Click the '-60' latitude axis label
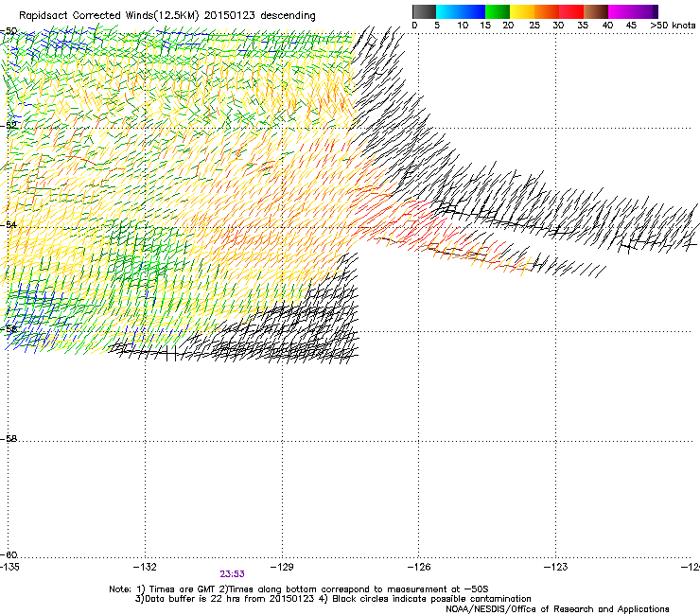Image resolution: width=700 pixels, height=615 pixels. [9, 555]
